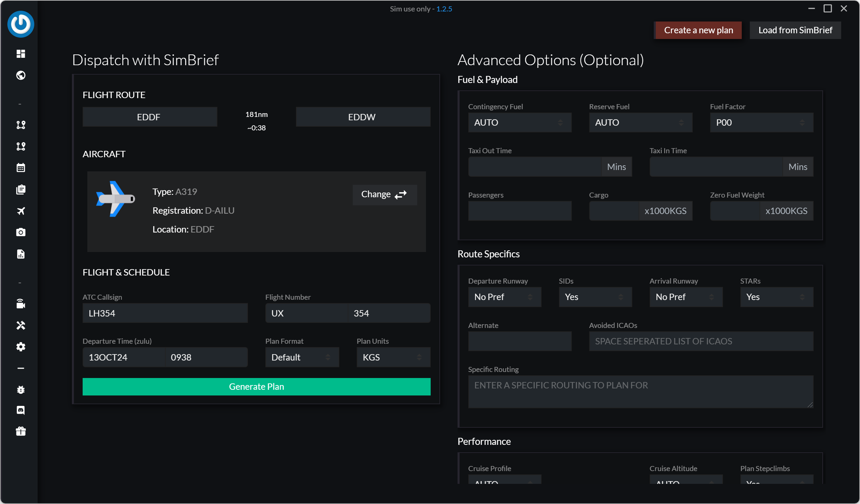This screenshot has height=504, width=860.
Task: Open the gift box icon in sidebar
Action: coord(21,431)
